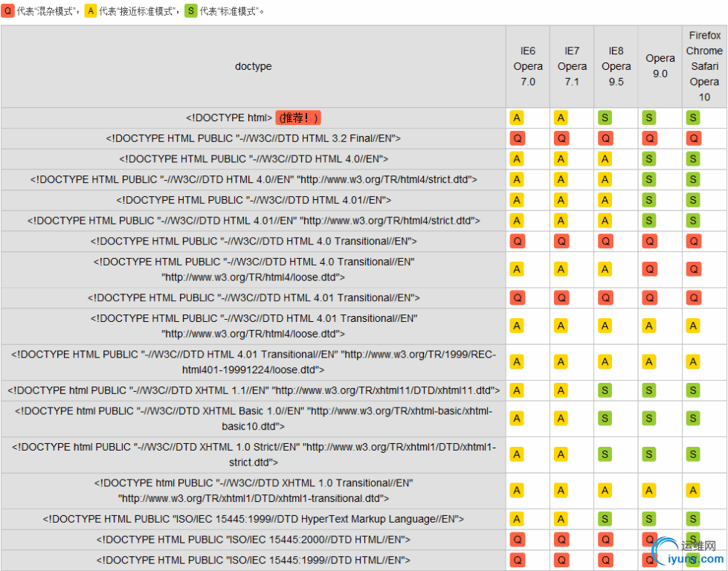Select the XHTML Basic 1.0//EN doctype text
Image resolution: width=728 pixels, height=571 pixels.
click(x=254, y=419)
